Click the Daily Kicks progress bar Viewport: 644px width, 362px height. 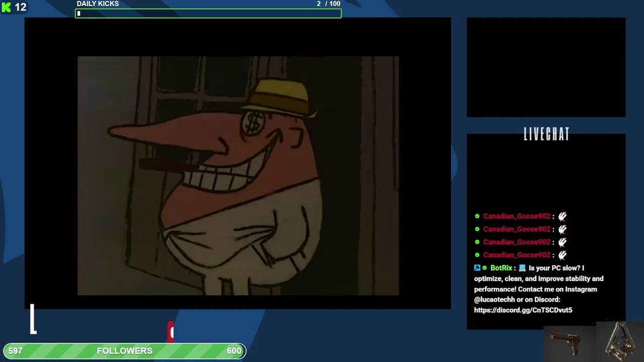(x=208, y=14)
